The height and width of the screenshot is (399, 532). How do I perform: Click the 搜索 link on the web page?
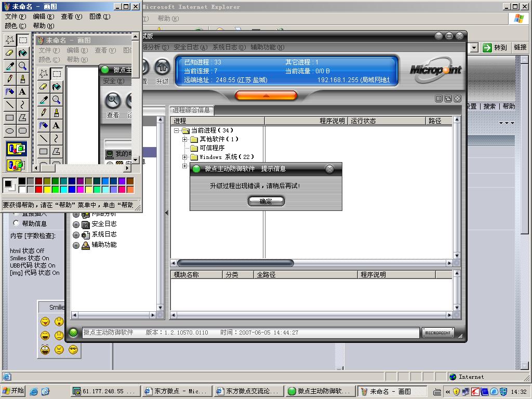point(489,106)
